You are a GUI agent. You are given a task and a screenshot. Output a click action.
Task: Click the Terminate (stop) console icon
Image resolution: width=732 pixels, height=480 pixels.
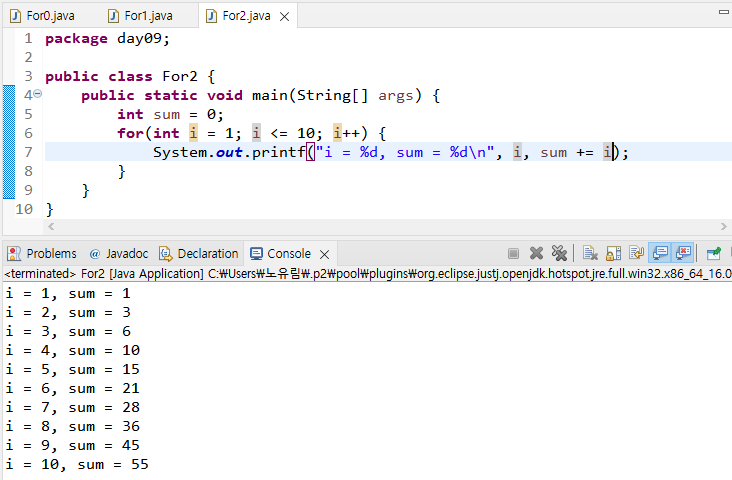[x=513, y=254]
